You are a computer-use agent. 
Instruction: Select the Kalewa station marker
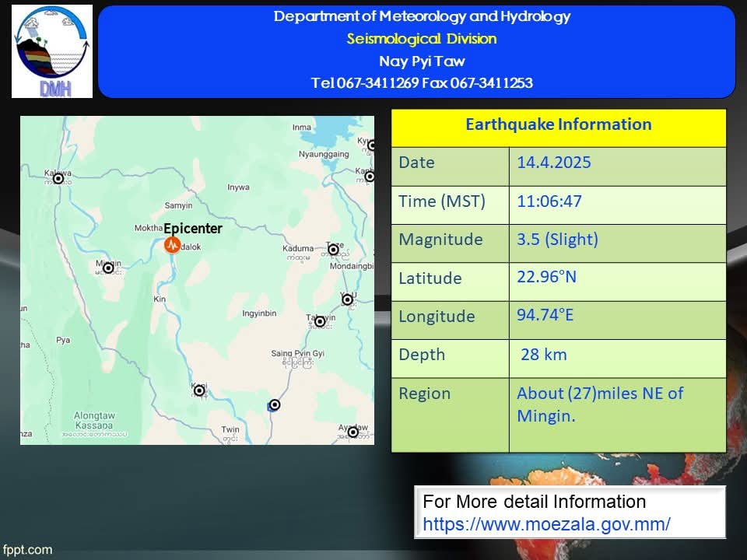click(x=58, y=179)
